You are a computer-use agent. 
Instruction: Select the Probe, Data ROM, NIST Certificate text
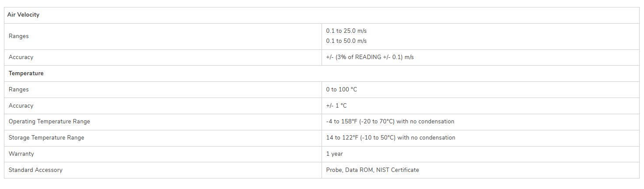[x=372, y=170]
